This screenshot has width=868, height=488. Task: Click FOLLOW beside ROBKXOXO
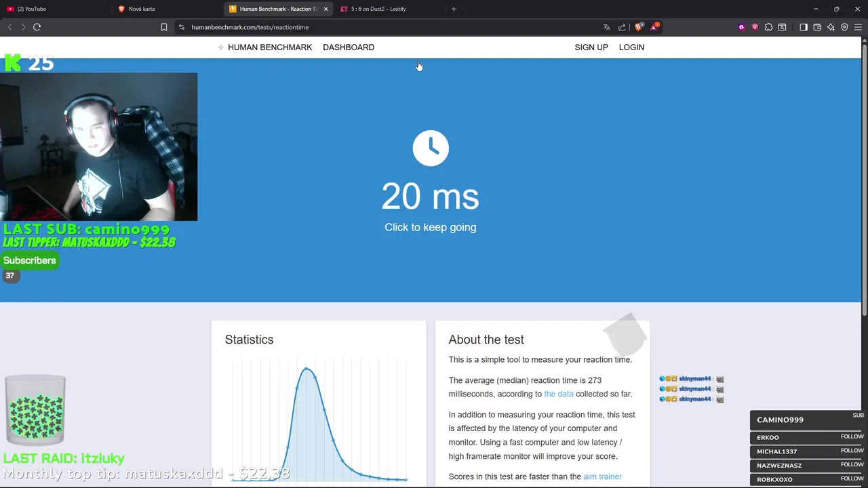(852, 479)
